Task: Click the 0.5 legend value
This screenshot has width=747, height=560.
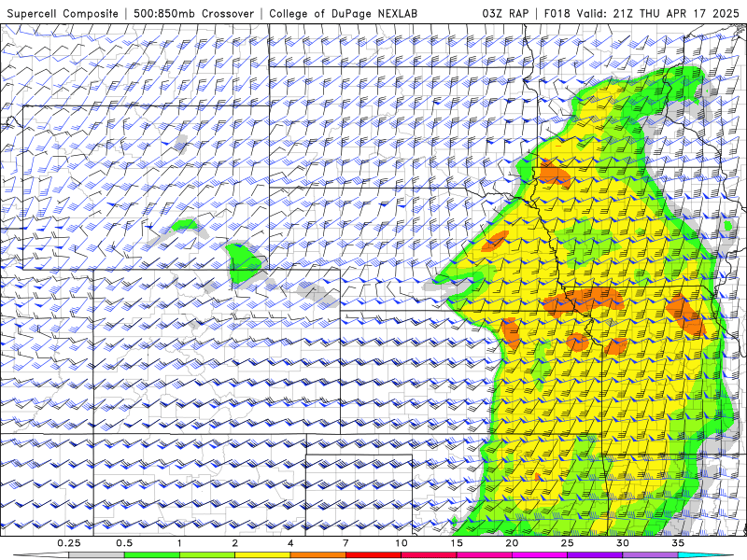Action: coord(124,543)
